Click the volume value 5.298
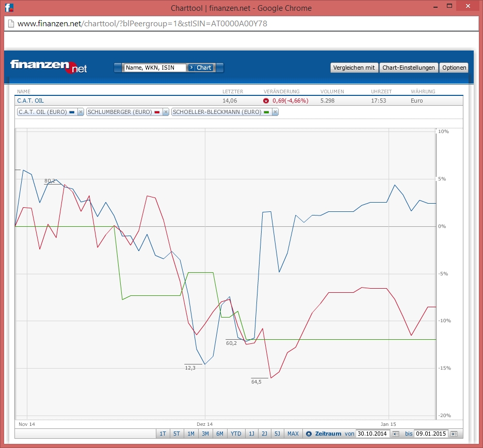The image size is (483, 448). click(328, 101)
